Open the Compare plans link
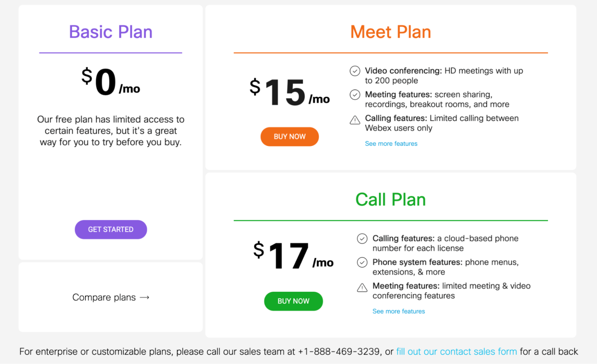Viewport: 597px width, 364px height. point(104,298)
